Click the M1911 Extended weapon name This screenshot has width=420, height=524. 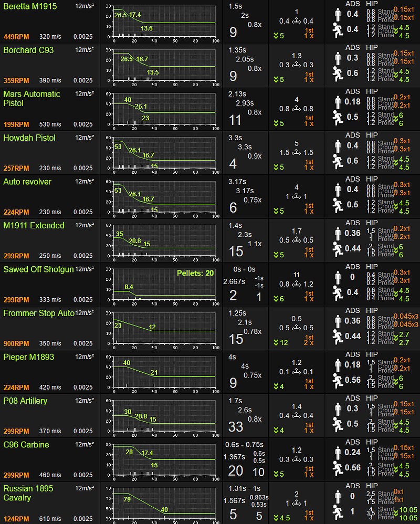pyautogui.click(x=34, y=226)
